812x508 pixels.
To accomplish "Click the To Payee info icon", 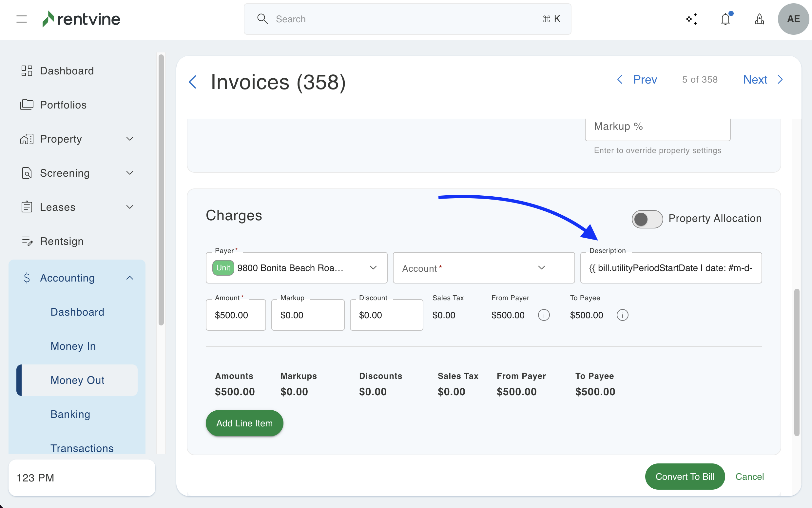I will coord(622,315).
